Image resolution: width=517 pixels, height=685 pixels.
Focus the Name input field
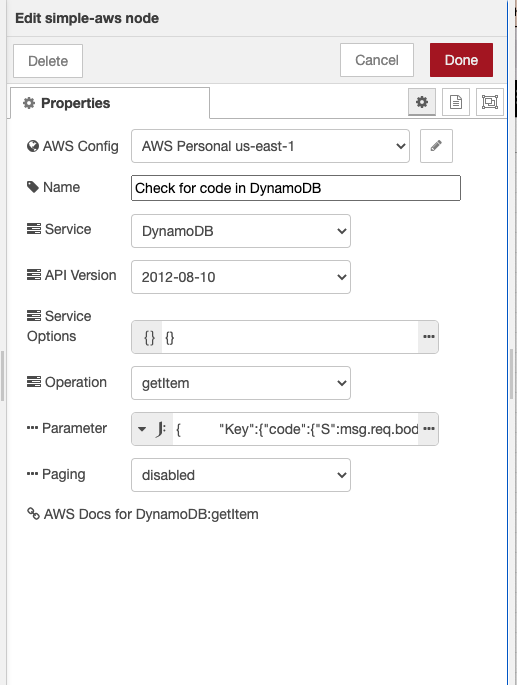(296, 188)
